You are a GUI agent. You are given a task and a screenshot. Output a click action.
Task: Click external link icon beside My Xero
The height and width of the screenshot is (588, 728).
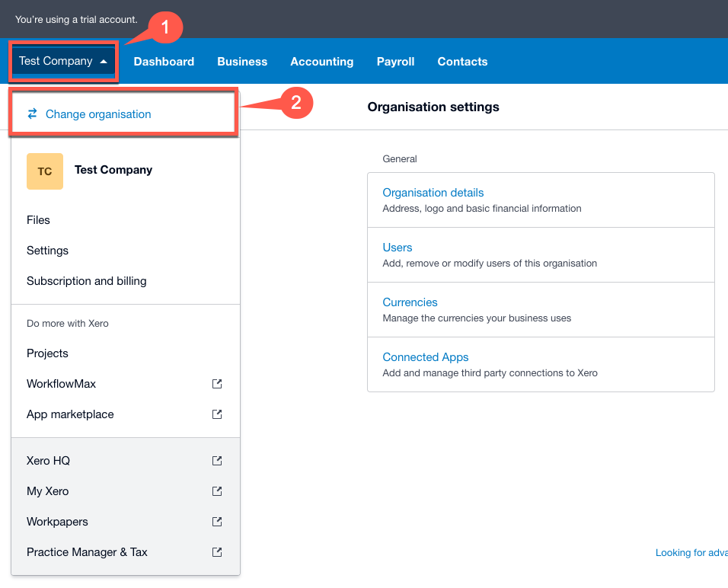click(x=217, y=491)
